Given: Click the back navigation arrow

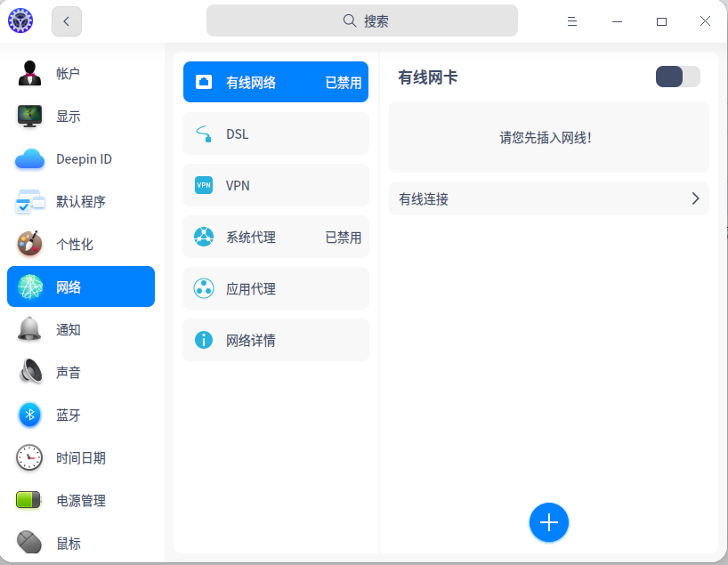Looking at the screenshot, I should (x=66, y=20).
